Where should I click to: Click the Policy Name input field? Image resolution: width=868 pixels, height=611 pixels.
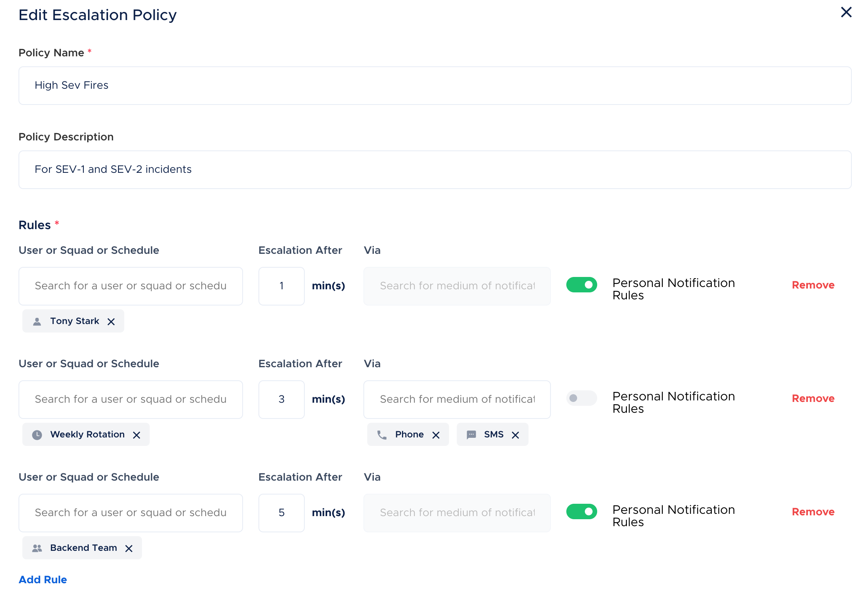click(x=435, y=85)
